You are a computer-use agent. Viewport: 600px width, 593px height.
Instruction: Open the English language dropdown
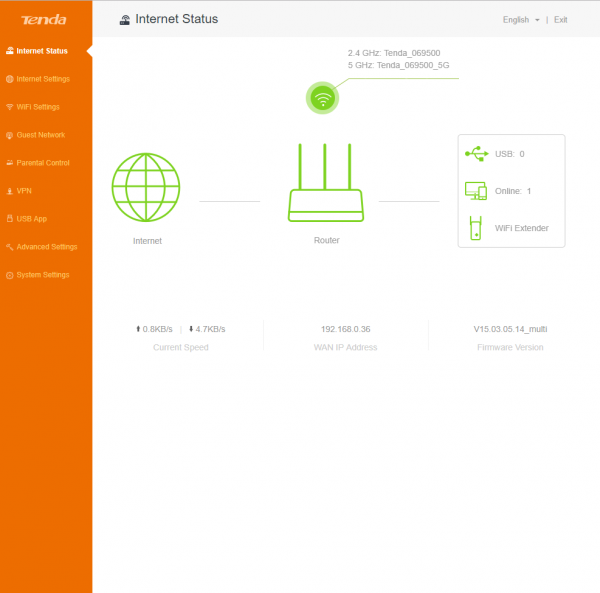521,20
